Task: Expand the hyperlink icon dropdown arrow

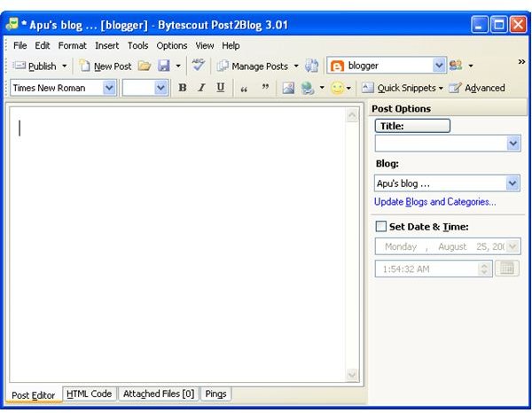Action: 322,88
